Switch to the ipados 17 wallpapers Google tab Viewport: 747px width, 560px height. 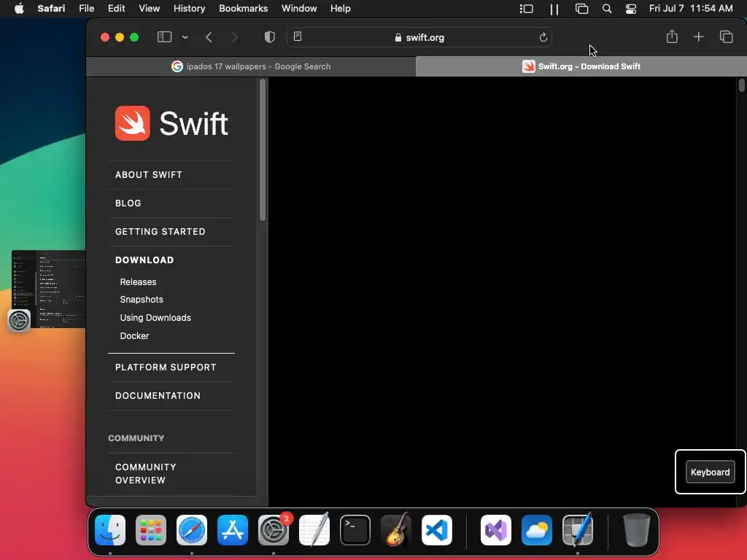point(251,66)
